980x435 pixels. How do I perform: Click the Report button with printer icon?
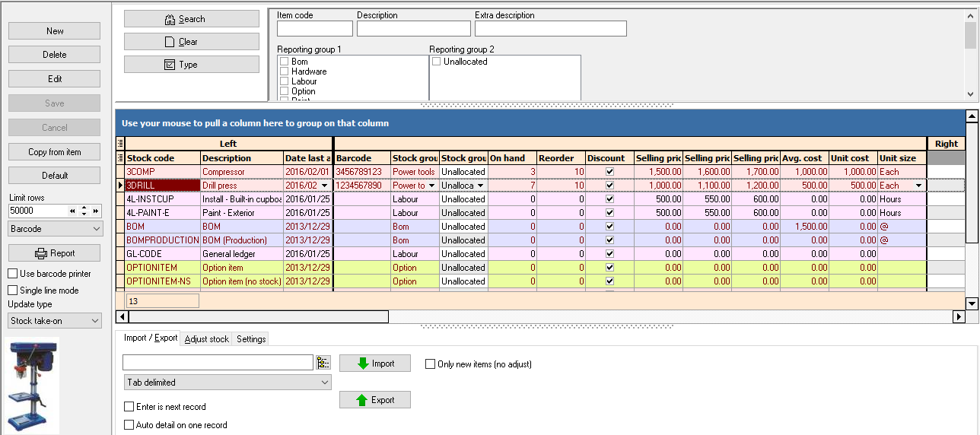point(54,253)
